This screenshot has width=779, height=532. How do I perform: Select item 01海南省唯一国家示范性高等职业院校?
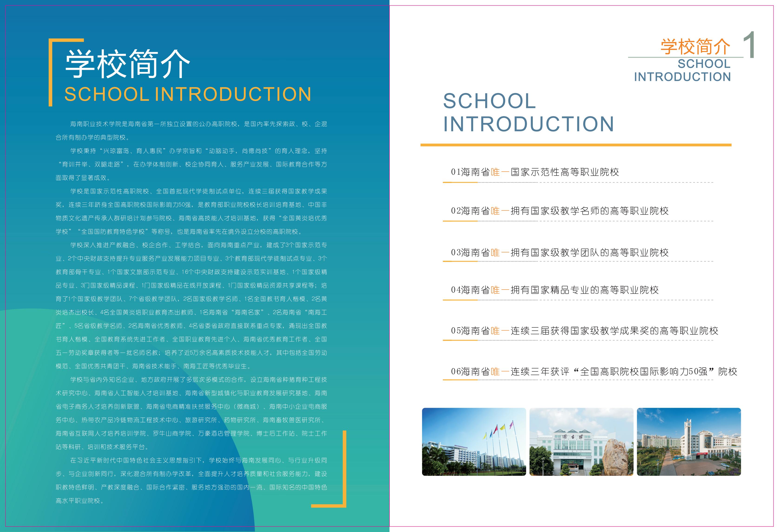[535, 172]
